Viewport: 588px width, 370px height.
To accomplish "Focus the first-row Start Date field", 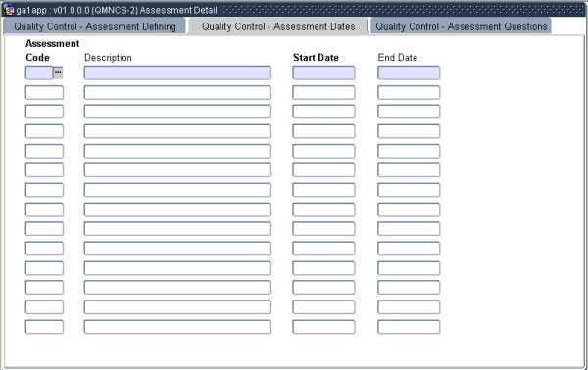I will coord(323,72).
